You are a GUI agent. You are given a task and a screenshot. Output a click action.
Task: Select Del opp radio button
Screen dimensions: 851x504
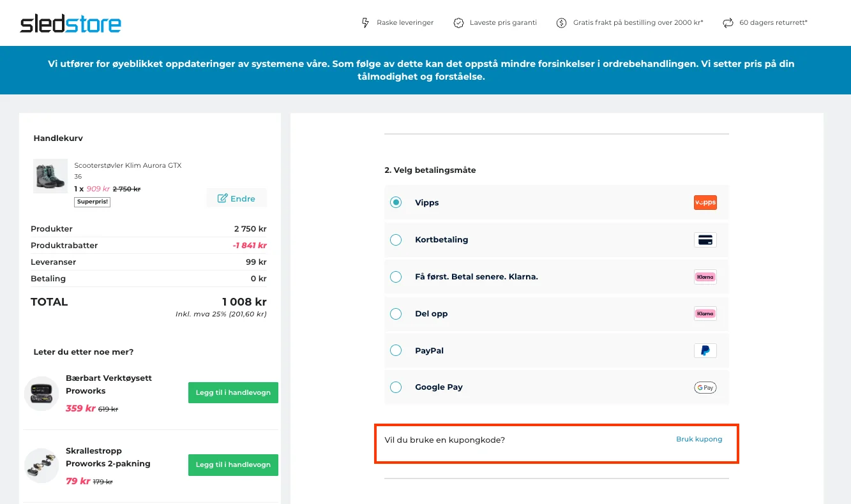pos(396,314)
